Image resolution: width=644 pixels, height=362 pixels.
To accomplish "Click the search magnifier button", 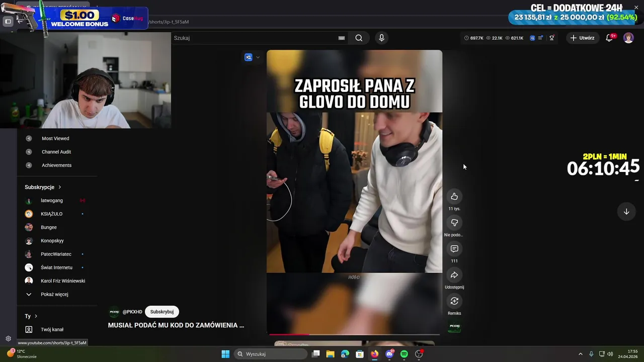I will click(x=359, y=38).
